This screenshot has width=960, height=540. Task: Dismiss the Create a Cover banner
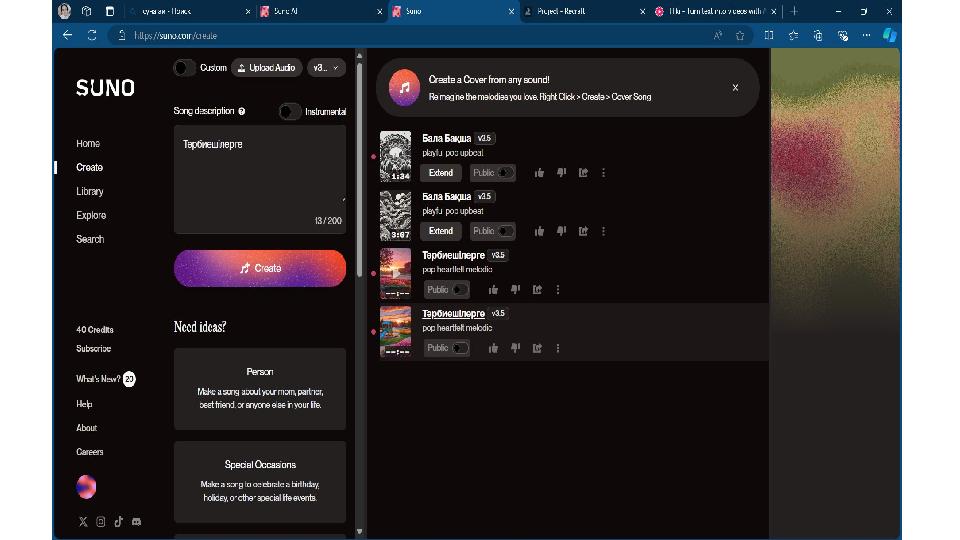735,88
